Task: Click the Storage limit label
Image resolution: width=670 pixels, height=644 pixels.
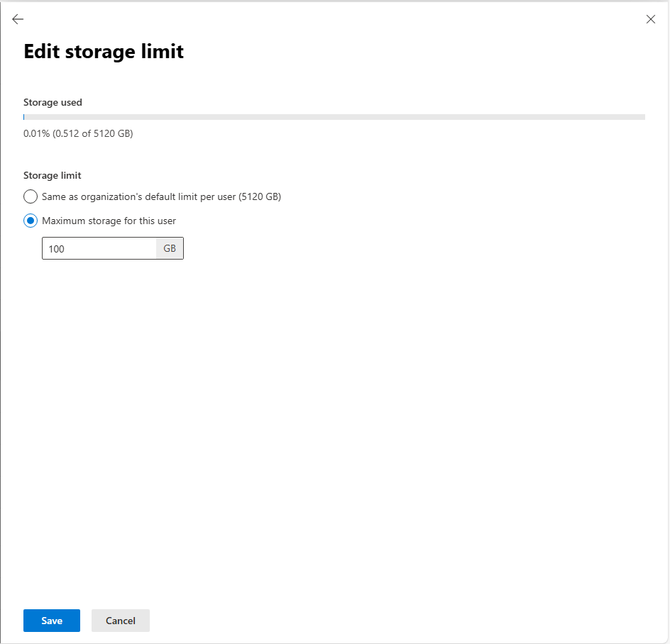Action: 52,175
